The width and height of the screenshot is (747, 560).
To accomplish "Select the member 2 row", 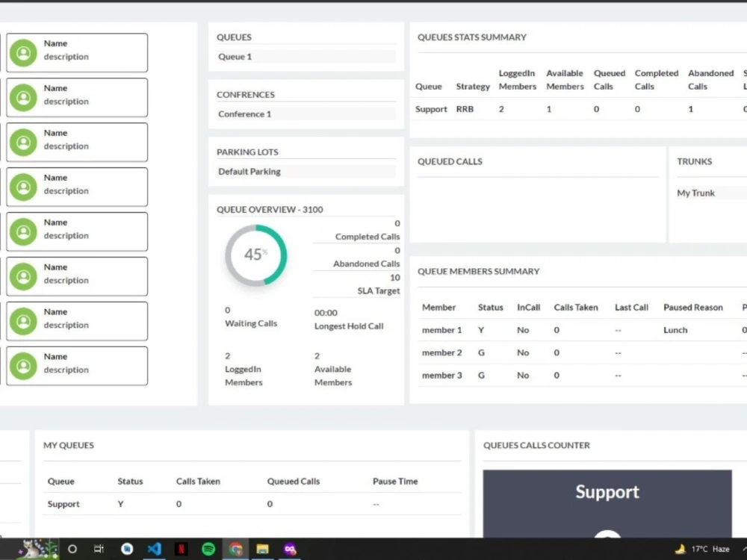I will [582, 353].
